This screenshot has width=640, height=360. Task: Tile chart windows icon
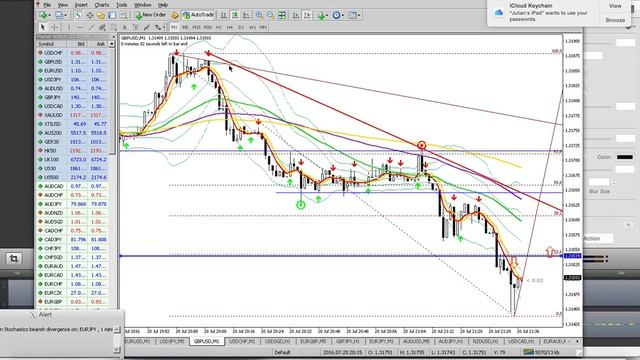click(282, 15)
